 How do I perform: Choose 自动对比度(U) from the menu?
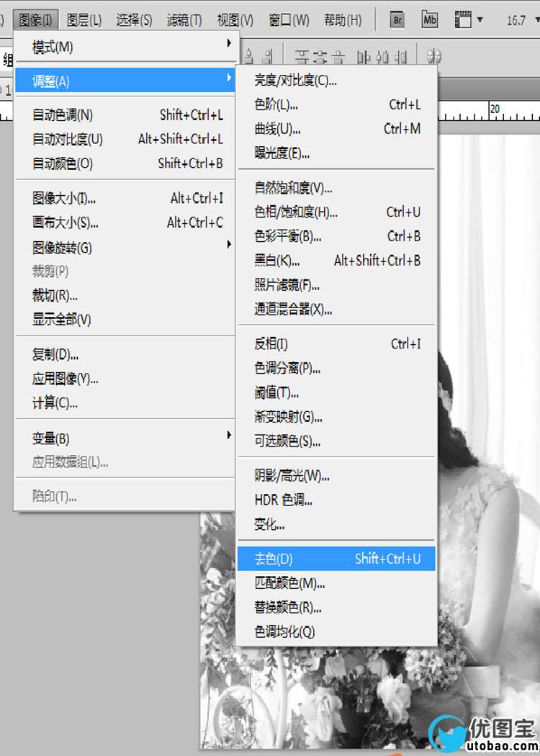point(126,140)
